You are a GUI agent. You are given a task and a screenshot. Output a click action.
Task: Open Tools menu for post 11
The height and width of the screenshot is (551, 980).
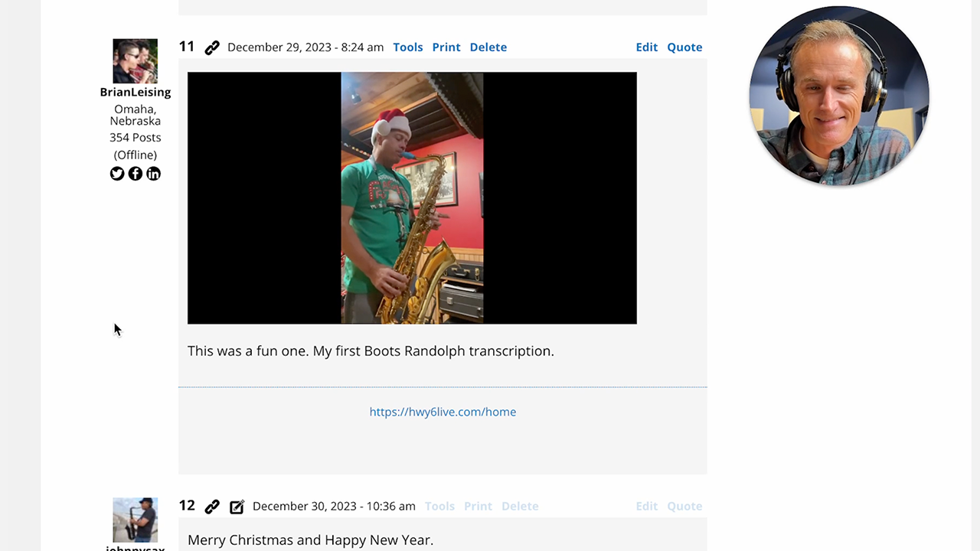pos(408,47)
